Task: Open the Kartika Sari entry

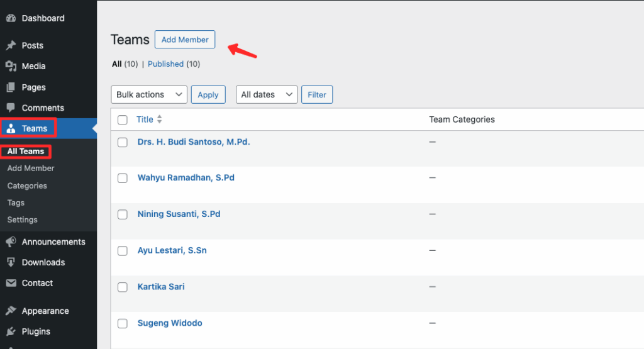Action: [x=161, y=287]
